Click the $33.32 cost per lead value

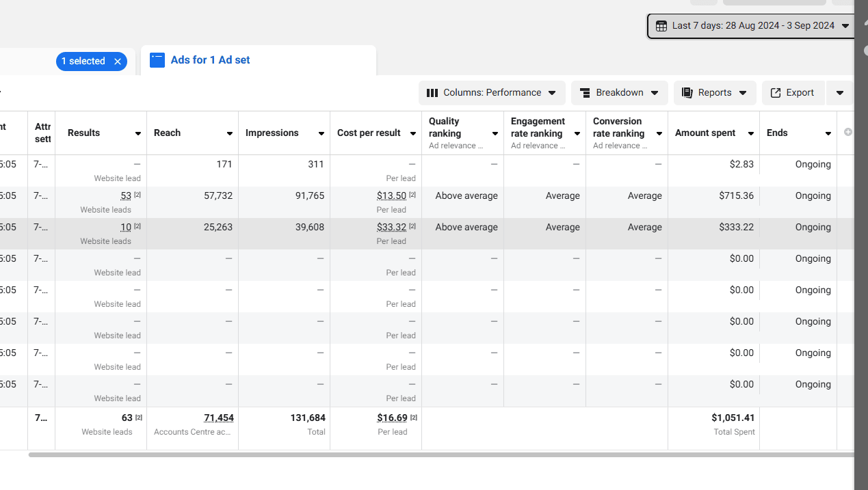391,228
